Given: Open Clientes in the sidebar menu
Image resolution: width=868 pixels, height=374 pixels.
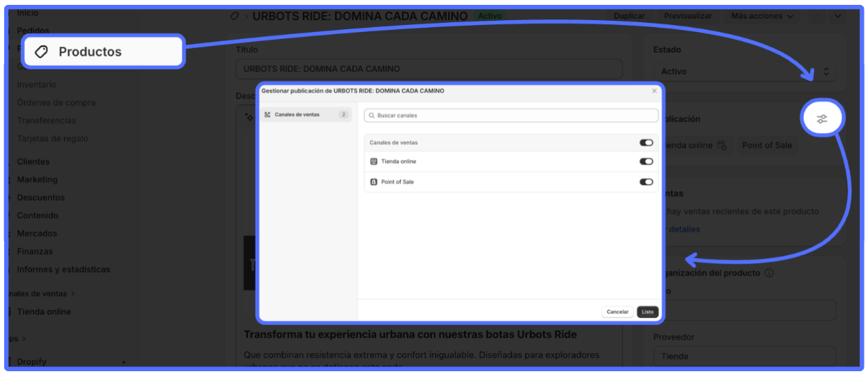Looking at the screenshot, I should 33,162.
